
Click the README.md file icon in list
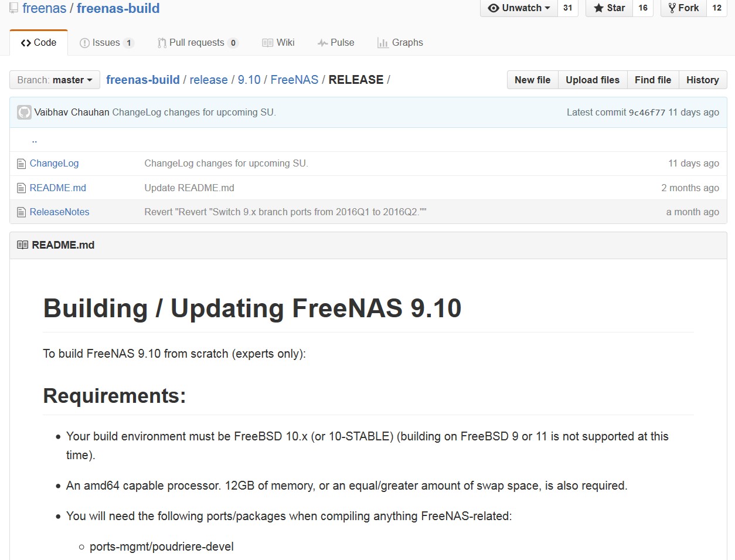22,188
